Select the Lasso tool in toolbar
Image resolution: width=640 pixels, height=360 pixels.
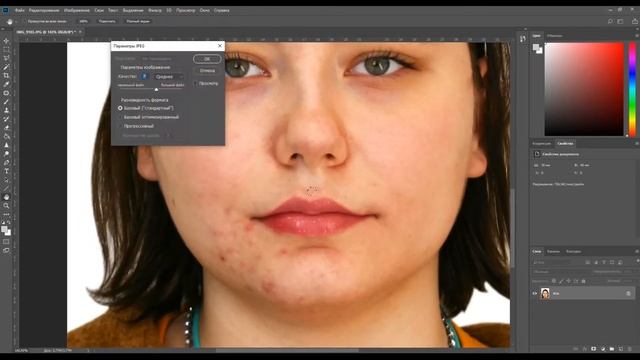point(6,58)
